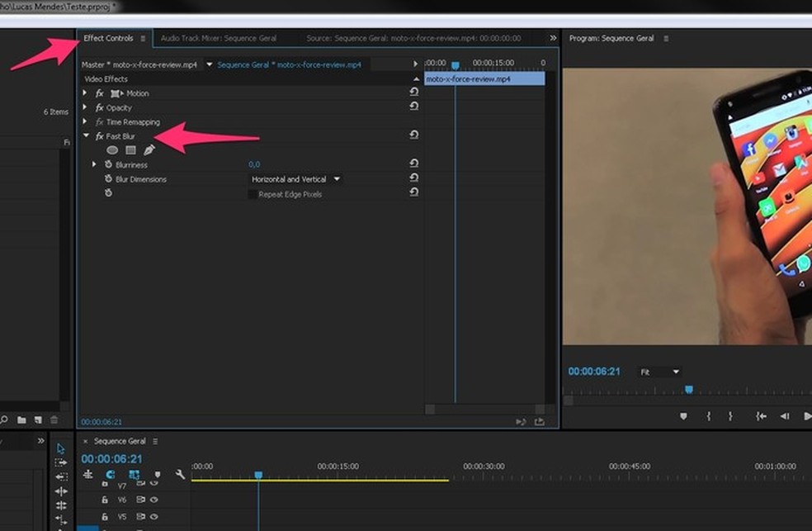
Task: Enable Repeat Edge Pixels checkbox
Action: tap(253, 194)
